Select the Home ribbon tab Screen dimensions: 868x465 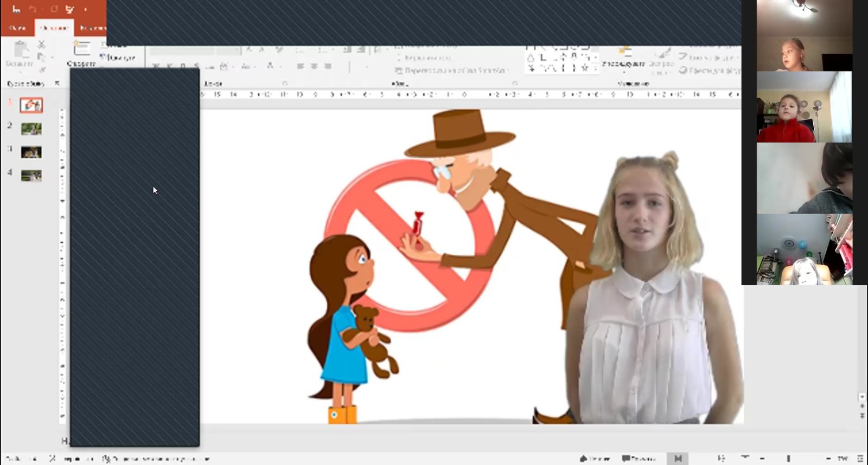(x=54, y=28)
